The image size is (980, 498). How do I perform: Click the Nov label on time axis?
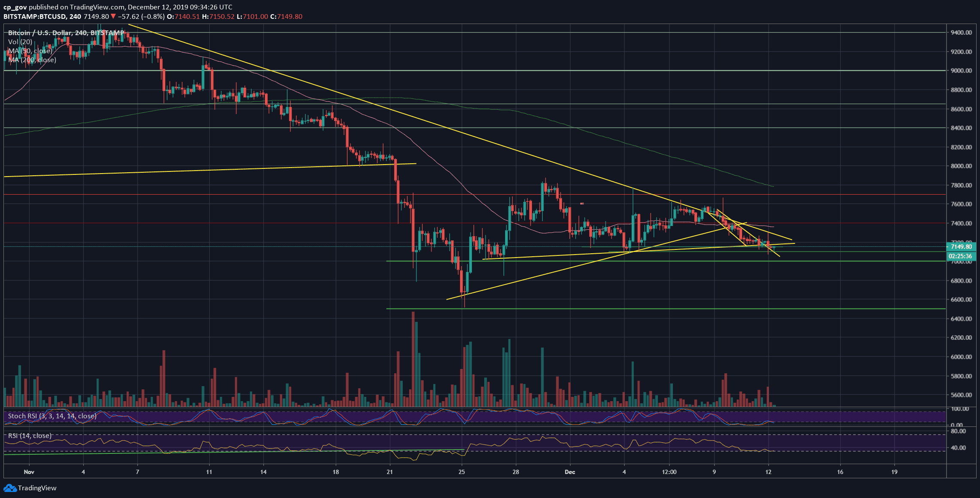(x=29, y=472)
